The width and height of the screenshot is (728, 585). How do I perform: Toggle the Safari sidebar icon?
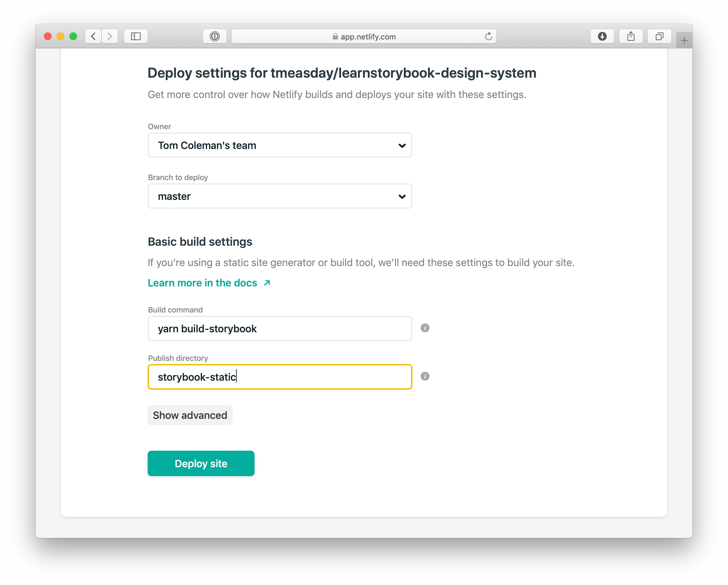(136, 36)
